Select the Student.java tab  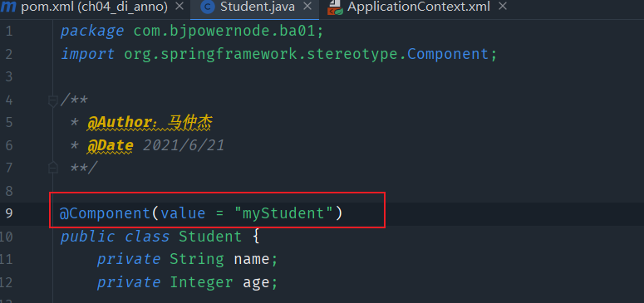tap(258, 7)
